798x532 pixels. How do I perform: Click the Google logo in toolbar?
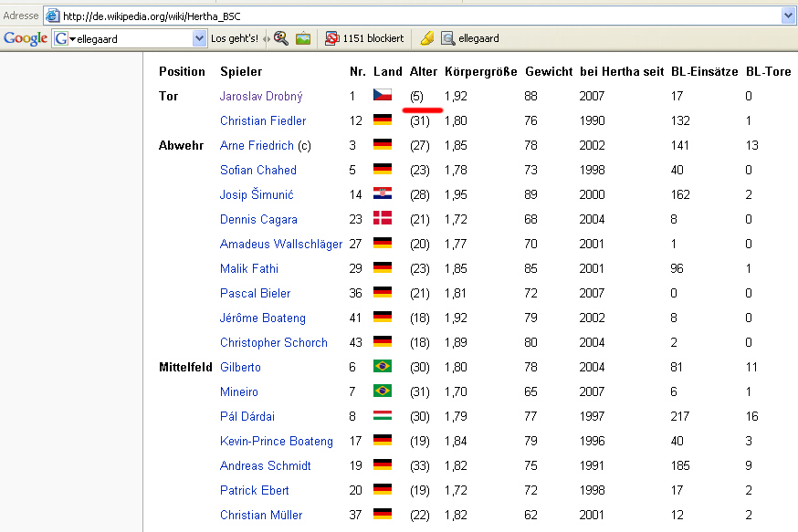26,38
